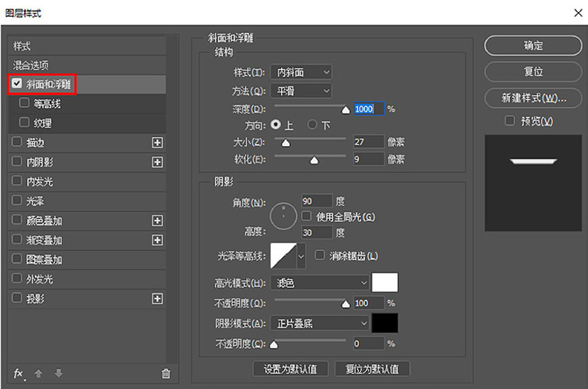Screen dimensions: 588x389
Task: Click the delete effect trash icon
Action: click(x=165, y=372)
